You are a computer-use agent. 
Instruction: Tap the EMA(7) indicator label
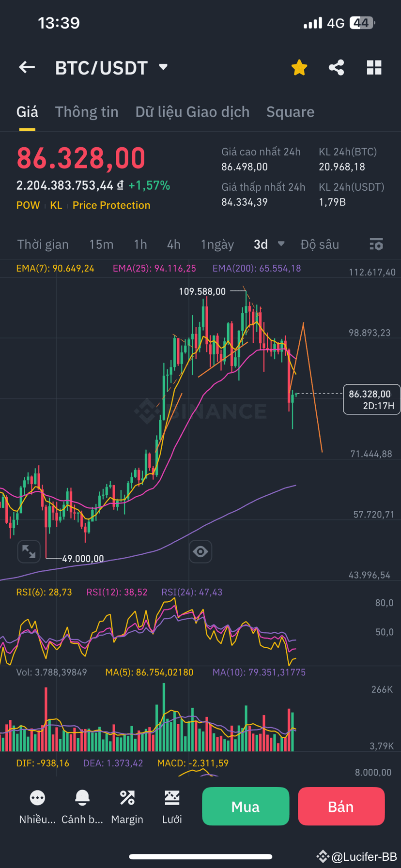click(55, 268)
